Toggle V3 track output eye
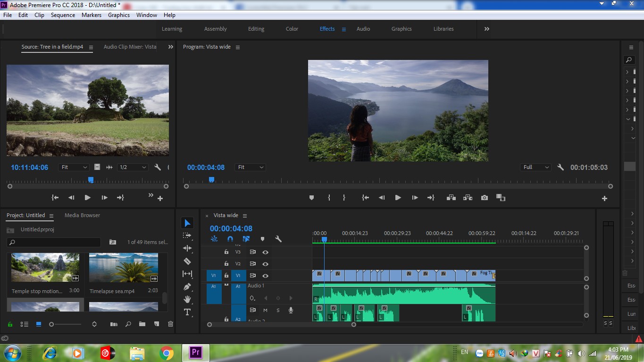 266,252
